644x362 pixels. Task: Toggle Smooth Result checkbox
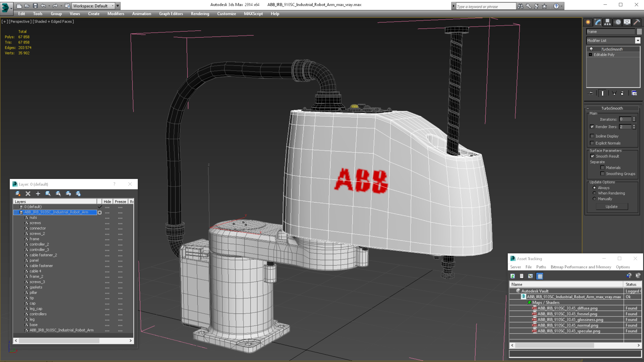point(592,156)
